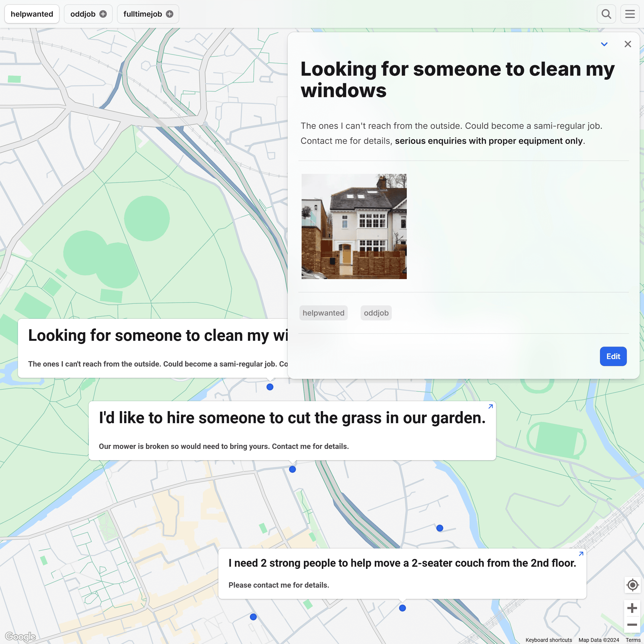The height and width of the screenshot is (644, 644).
Task: Open the hamburger menu
Action: [630, 14]
